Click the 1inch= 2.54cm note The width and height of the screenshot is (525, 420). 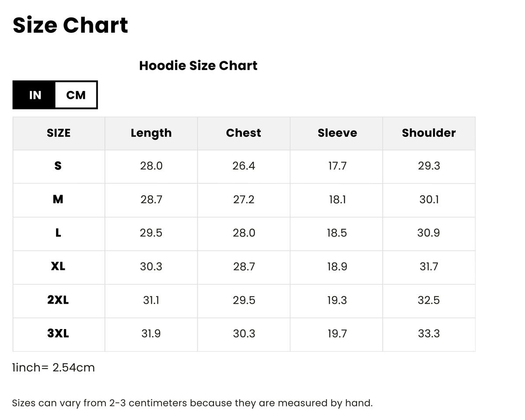53,367
